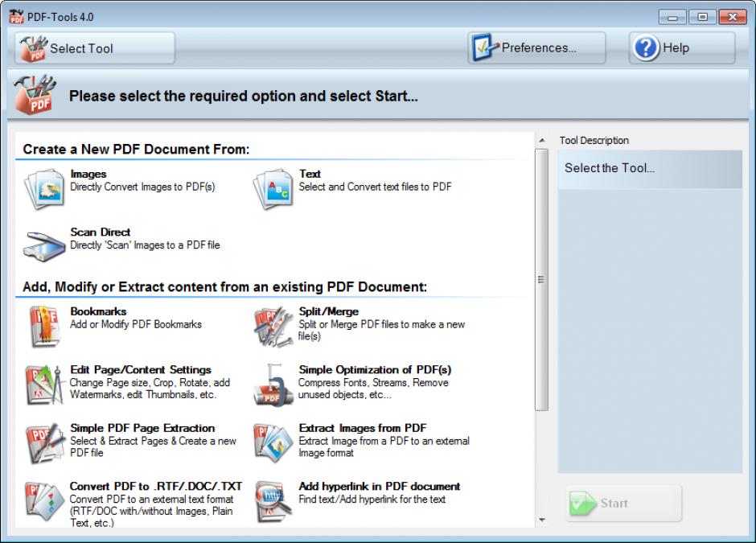Minimize the PDF-Tools window
This screenshot has width=756, height=543.
(x=672, y=18)
